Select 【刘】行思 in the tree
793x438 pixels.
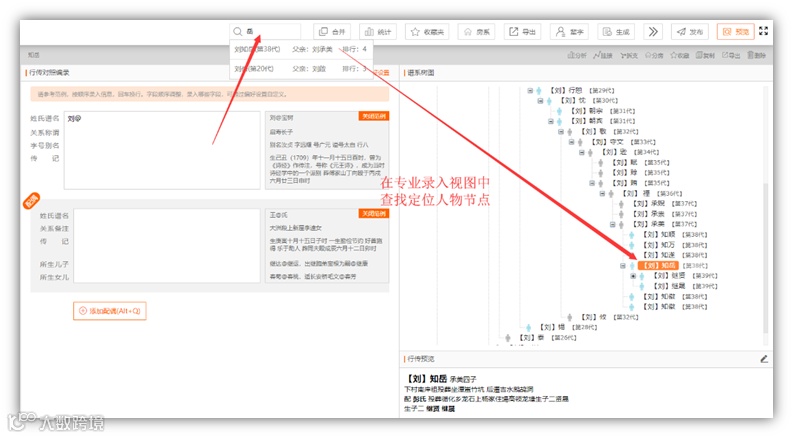coord(566,91)
